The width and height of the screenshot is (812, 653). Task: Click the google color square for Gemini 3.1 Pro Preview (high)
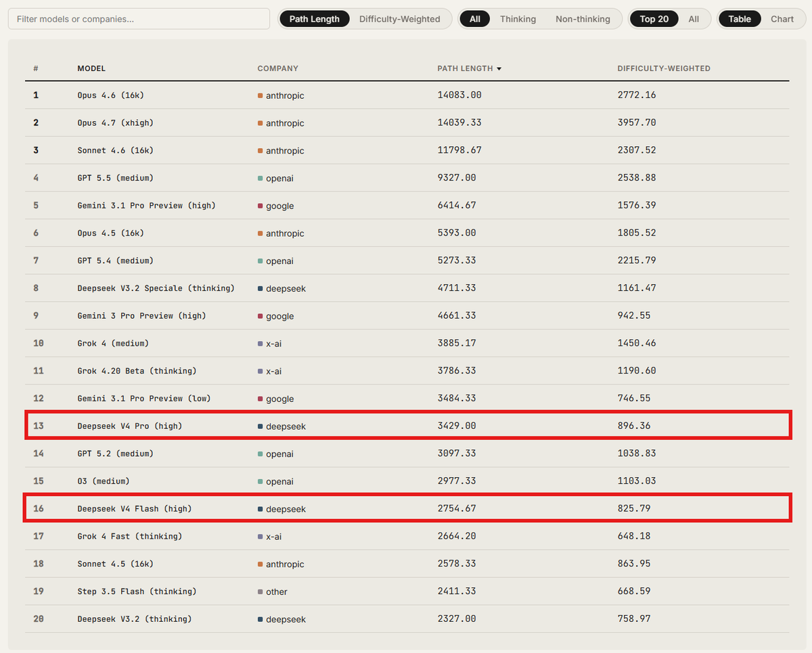(261, 206)
